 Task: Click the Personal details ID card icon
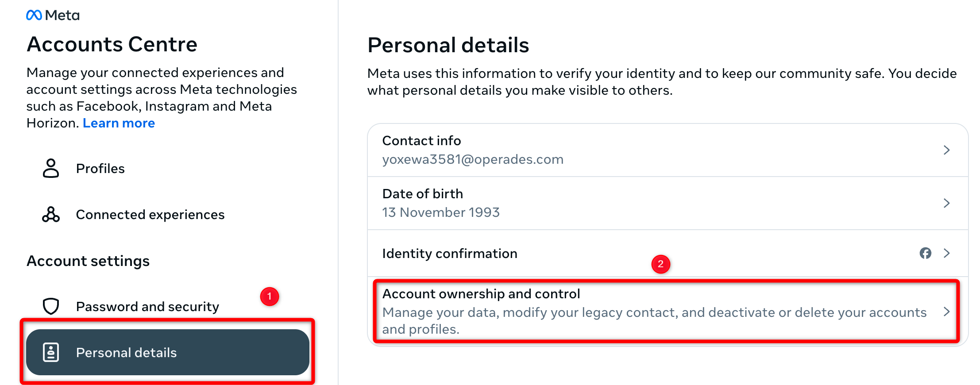coord(51,353)
